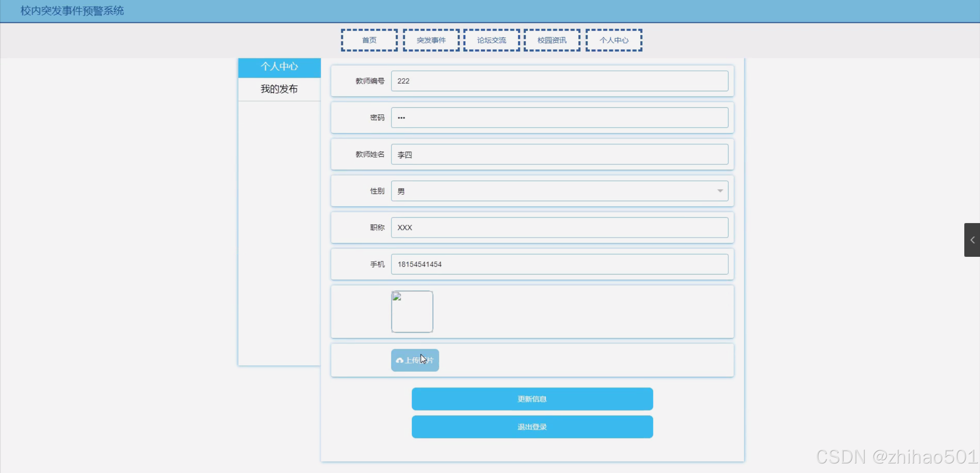
Task: Switch to 我的发布 sidebar tab
Action: pos(279,89)
